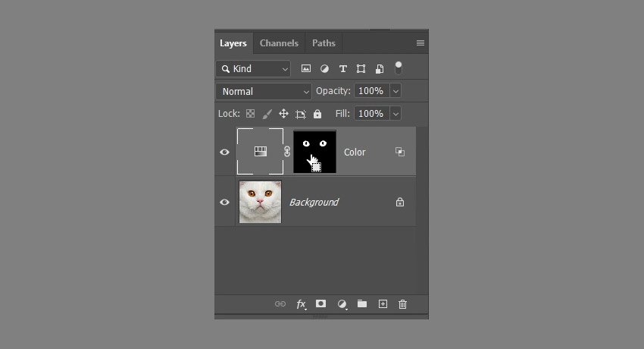
Task: Open the Kind filter dropdown
Action: point(253,68)
